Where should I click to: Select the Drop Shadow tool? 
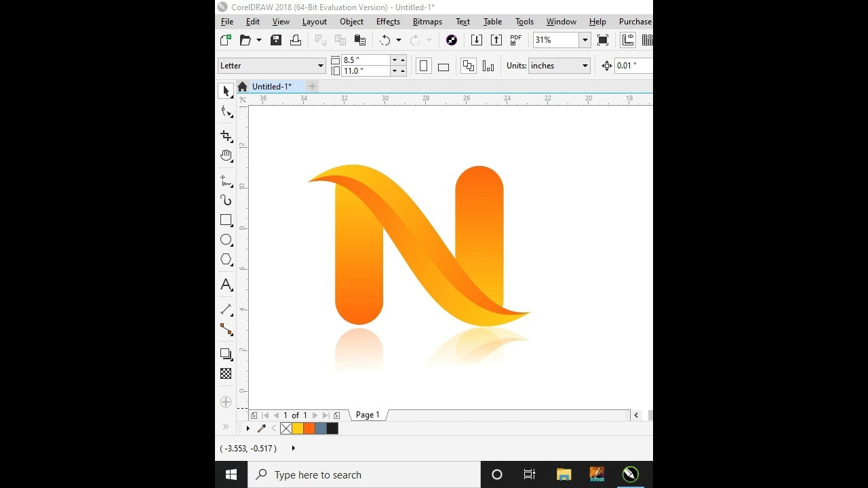226,354
